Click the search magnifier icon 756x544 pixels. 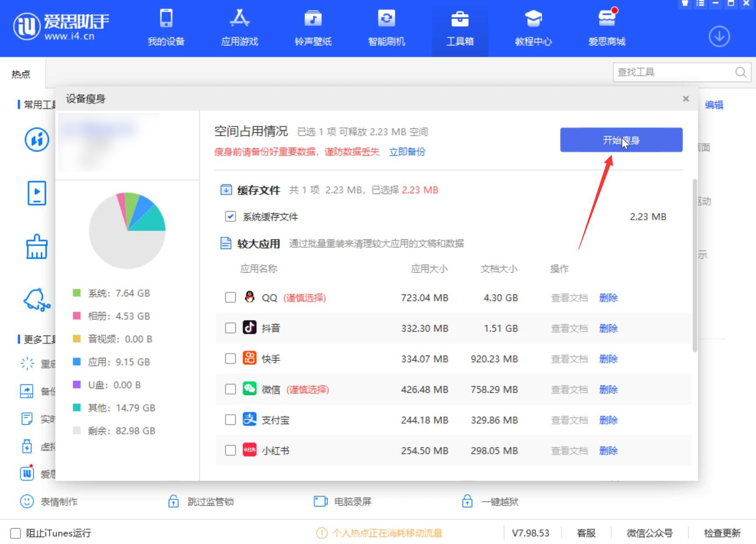coord(740,72)
